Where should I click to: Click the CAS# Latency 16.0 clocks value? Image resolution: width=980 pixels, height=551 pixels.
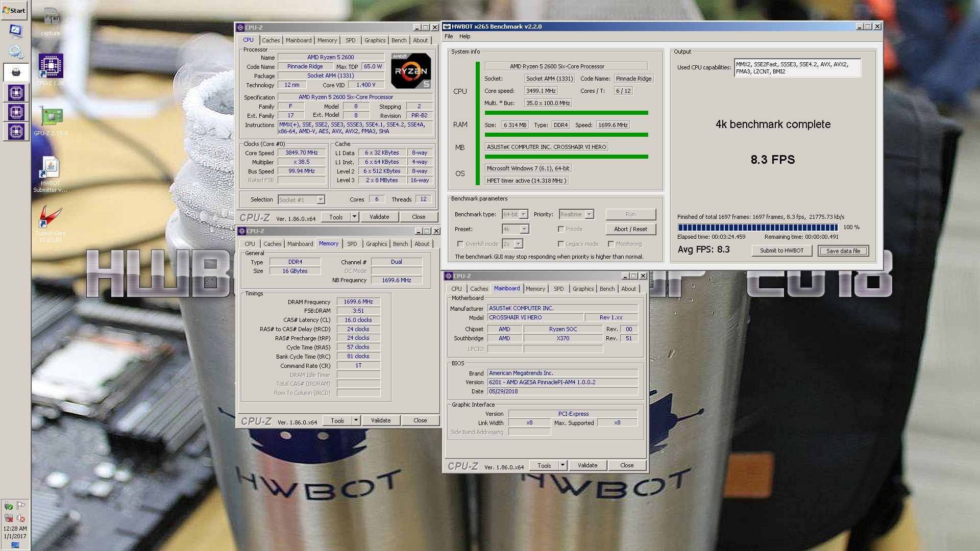coord(358,320)
